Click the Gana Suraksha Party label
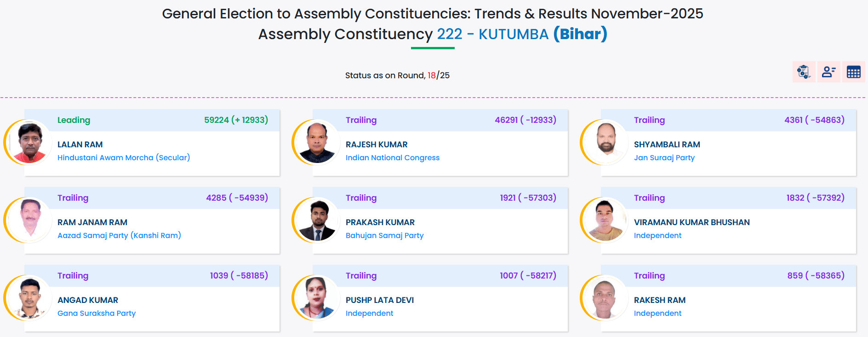This screenshot has width=868, height=337. point(97,313)
